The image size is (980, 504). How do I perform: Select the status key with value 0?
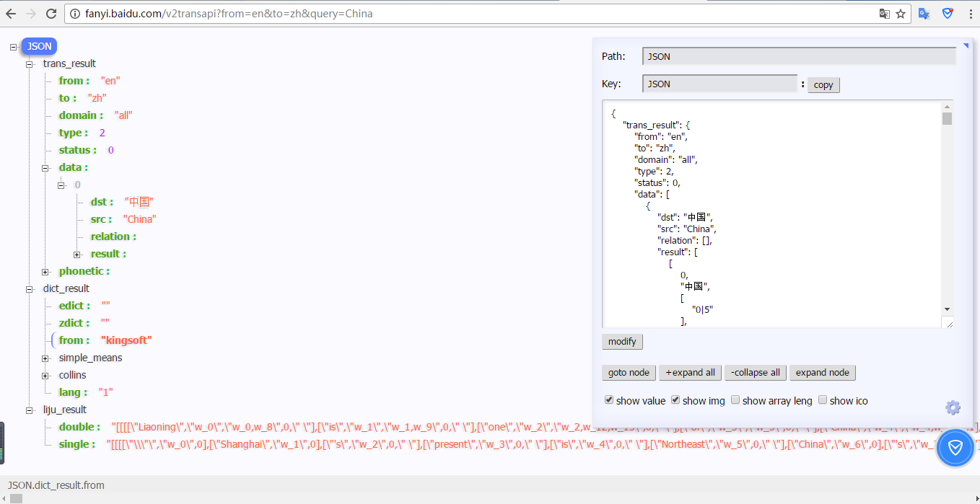click(x=78, y=150)
